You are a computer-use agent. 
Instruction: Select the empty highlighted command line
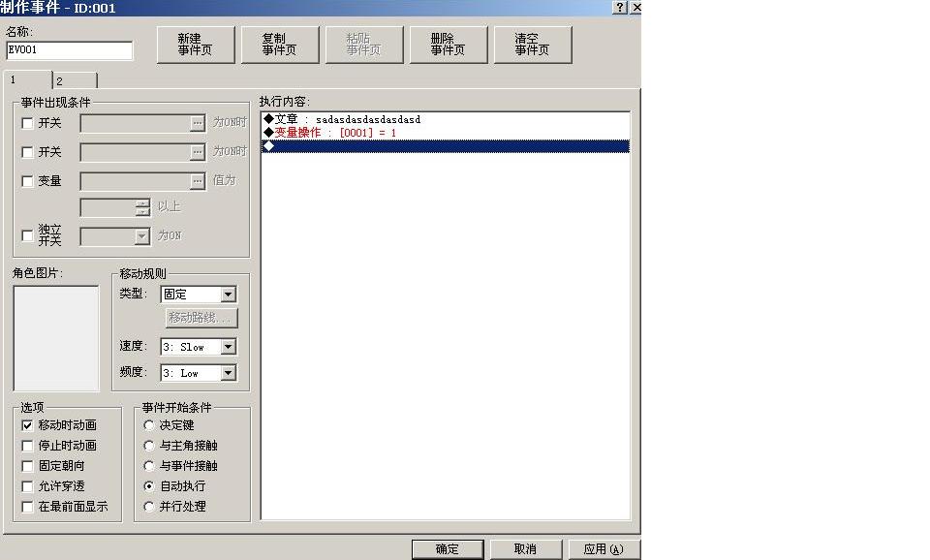(x=446, y=146)
